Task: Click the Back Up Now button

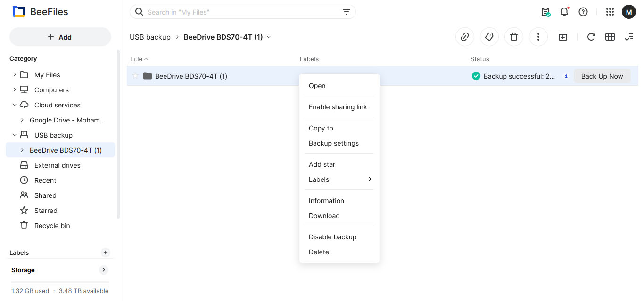Action: (602, 76)
